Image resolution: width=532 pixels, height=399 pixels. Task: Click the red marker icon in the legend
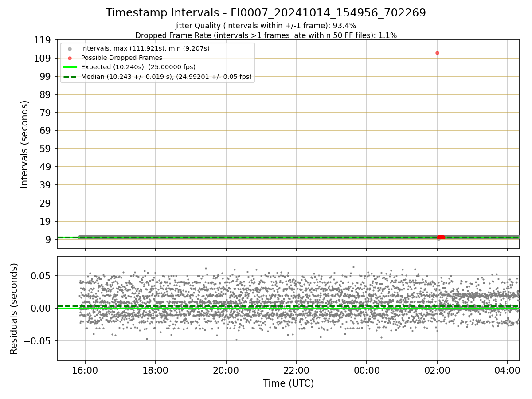[x=70, y=58]
